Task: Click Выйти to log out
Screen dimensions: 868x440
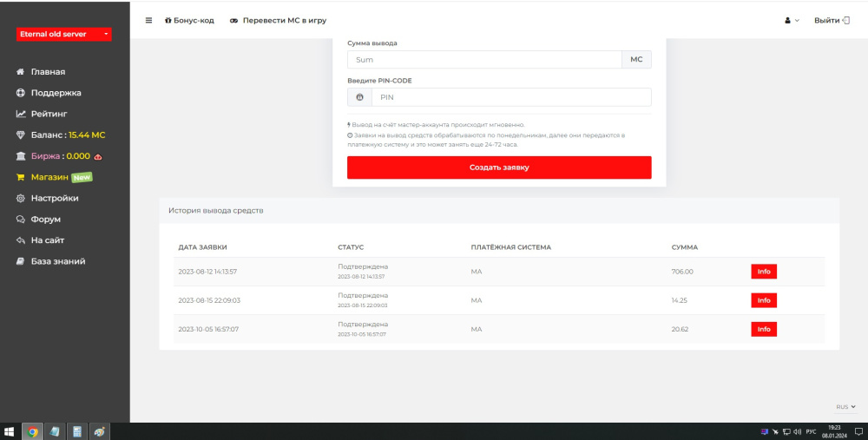Action: (x=832, y=20)
